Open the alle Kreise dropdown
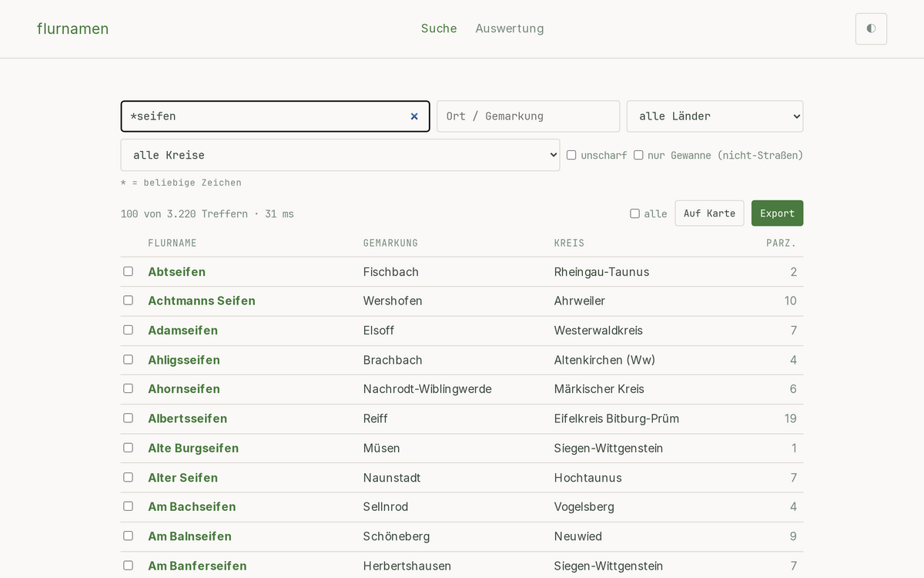This screenshot has width=924, height=578. (x=340, y=155)
